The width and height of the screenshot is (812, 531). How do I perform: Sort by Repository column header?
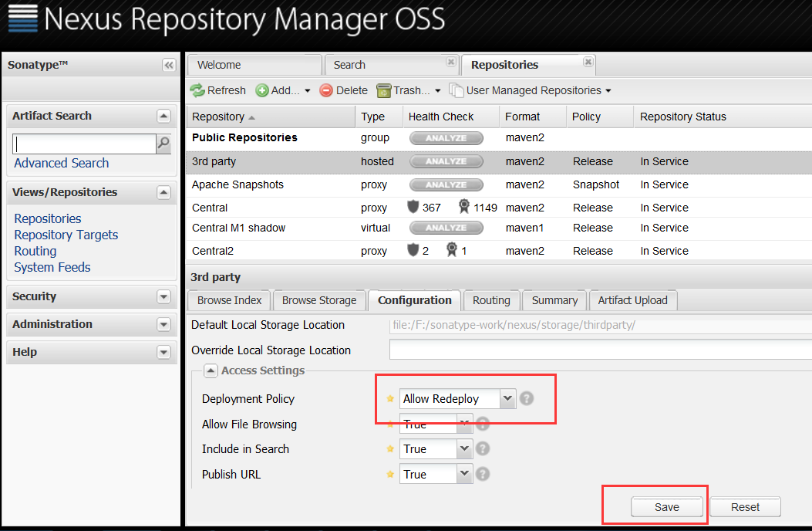[x=271, y=117]
